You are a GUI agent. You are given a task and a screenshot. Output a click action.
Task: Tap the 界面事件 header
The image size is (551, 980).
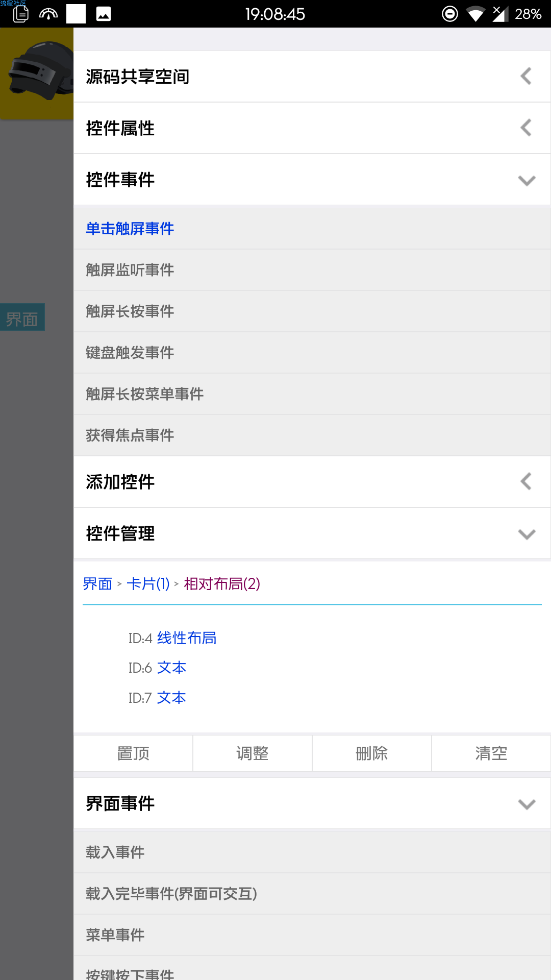click(x=312, y=803)
